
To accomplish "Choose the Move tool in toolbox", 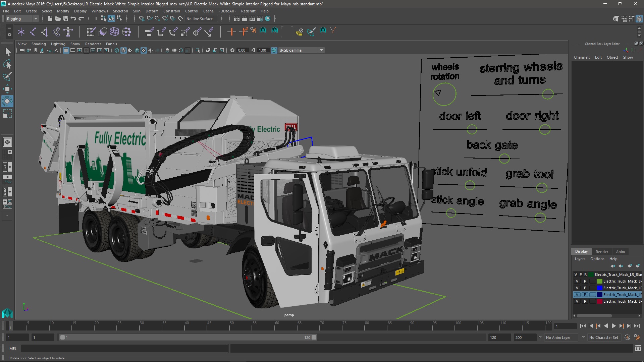I will (x=7, y=89).
